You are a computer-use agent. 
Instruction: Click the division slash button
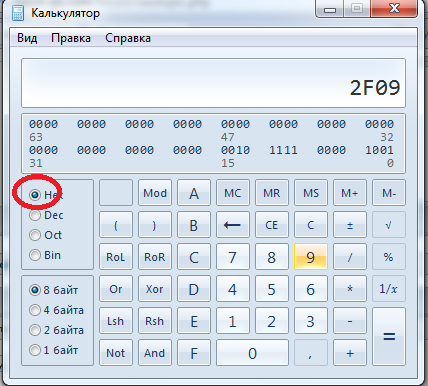click(350, 257)
